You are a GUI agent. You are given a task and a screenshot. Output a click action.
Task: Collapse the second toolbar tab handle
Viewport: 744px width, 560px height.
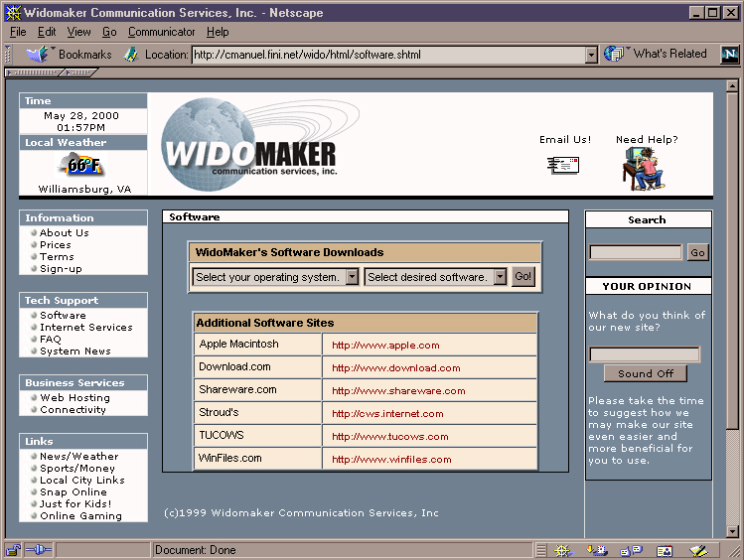pos(79,72)
